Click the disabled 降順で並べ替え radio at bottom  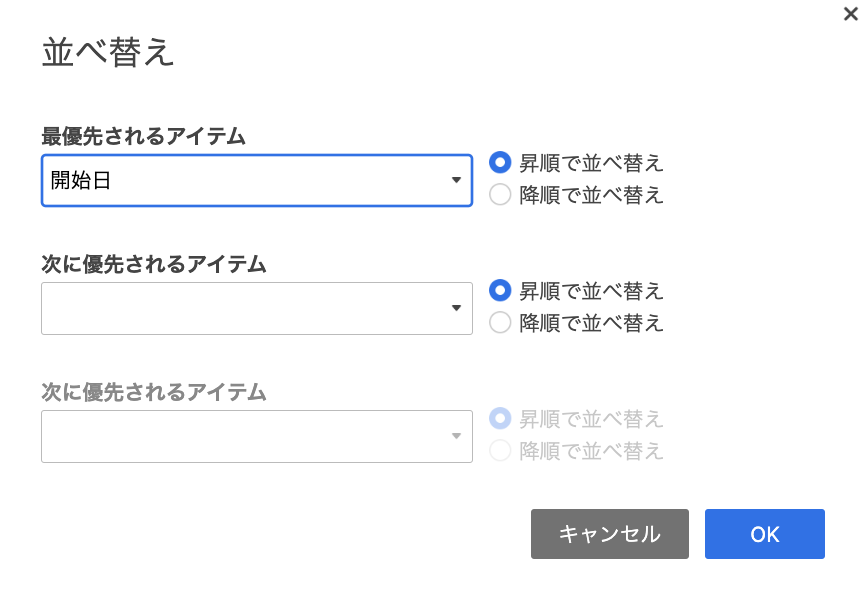(x=500, y=450)
